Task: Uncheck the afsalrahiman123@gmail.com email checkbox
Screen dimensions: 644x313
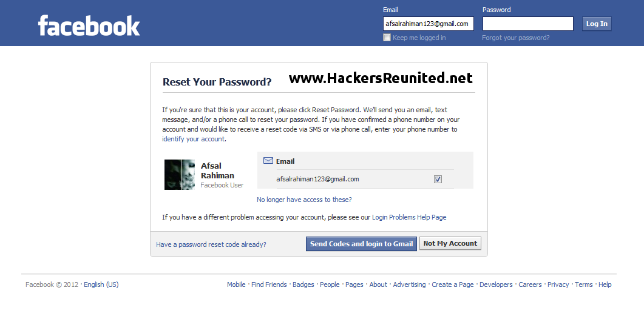Action: click(x=438, y=179)
